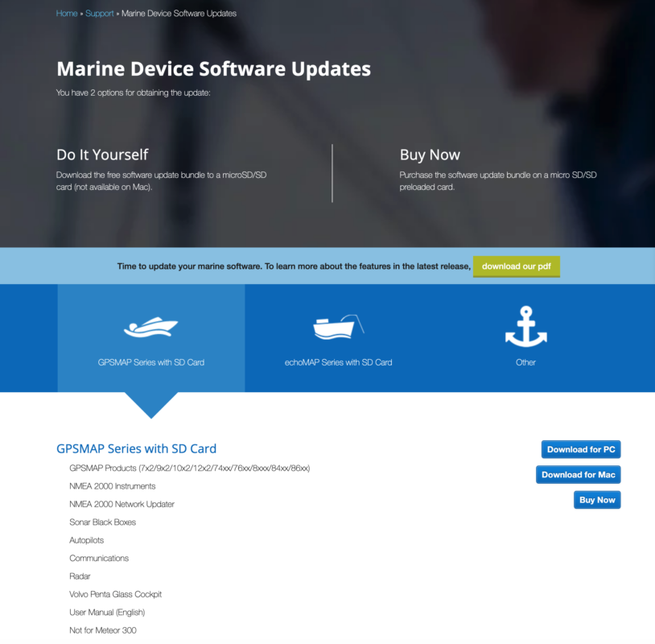Select the GPSMAP Series with SD Card tab
This screenshot has width=655, height=644.
[151, 338]
